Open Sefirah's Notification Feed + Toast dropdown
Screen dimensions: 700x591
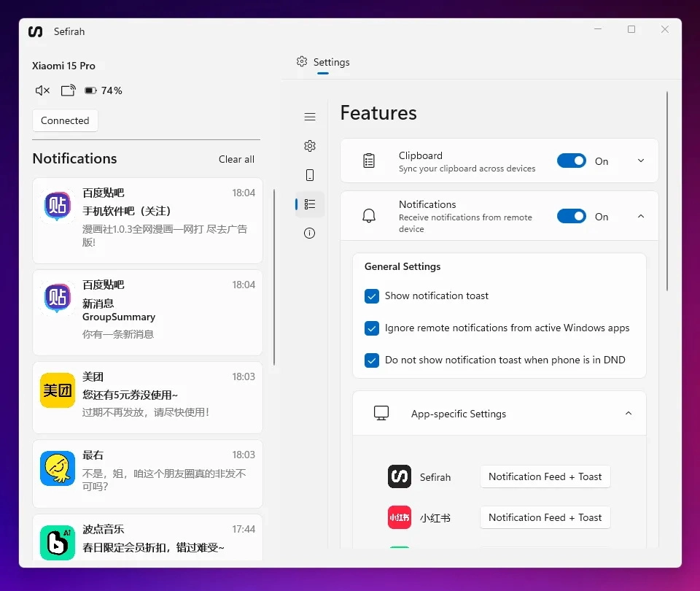coord(545,477)
